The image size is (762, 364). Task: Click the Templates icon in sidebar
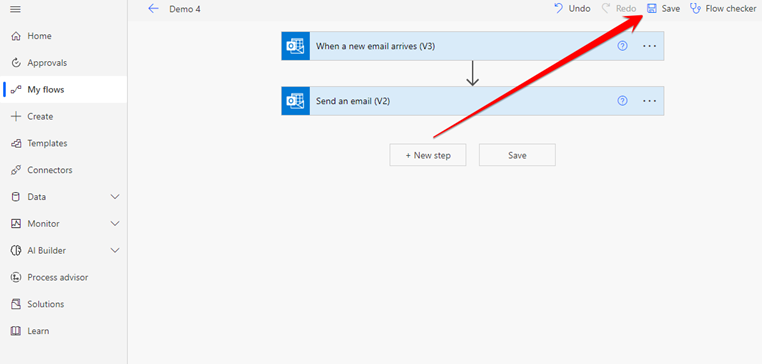[x=16, y=143]
